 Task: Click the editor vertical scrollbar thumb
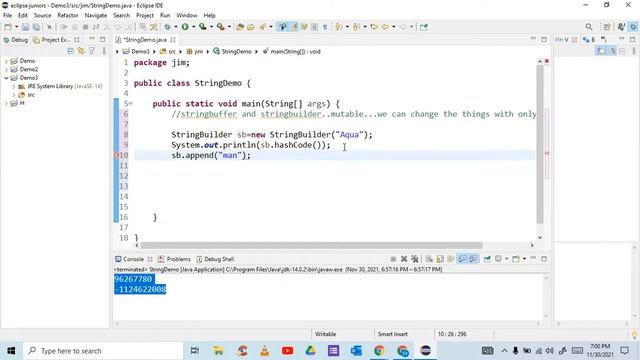(540, 144)
